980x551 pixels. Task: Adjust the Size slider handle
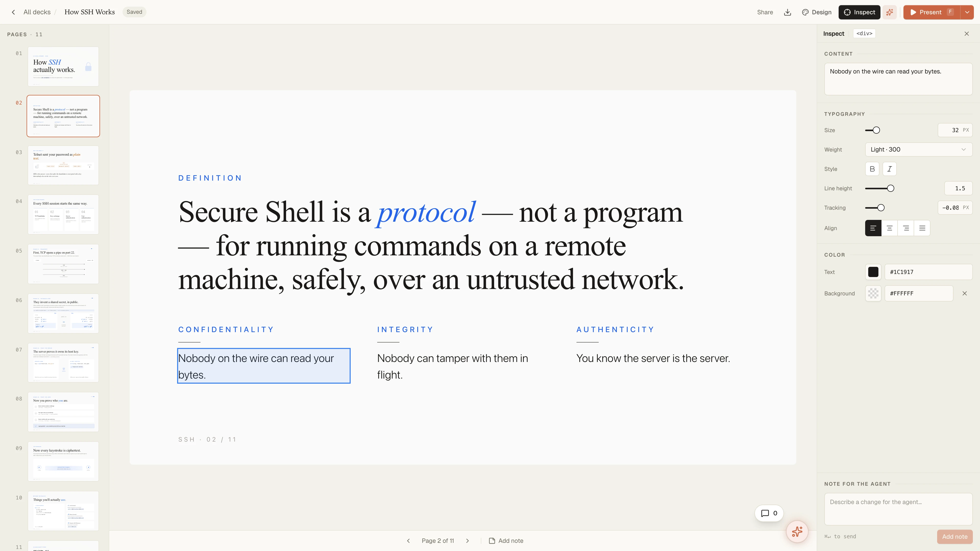pyautogui.click(x=876, y=130)
